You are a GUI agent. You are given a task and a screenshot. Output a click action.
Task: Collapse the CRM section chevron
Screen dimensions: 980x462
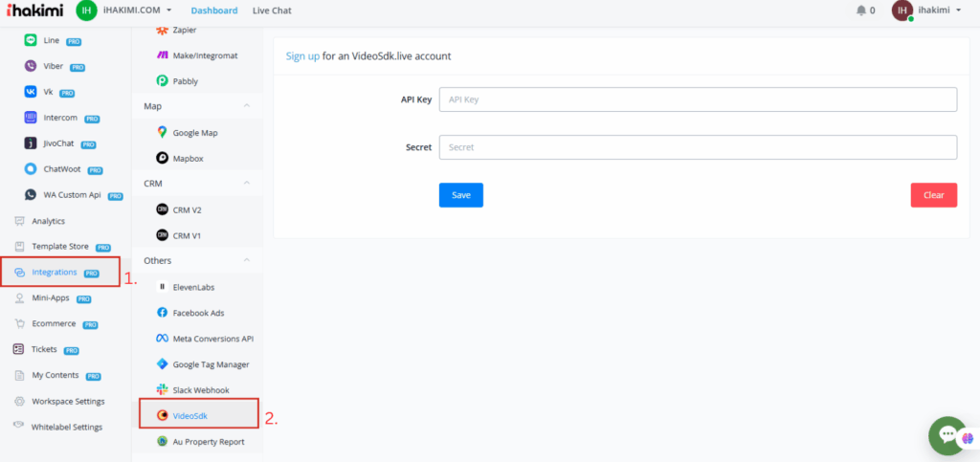tap(247, 183)
